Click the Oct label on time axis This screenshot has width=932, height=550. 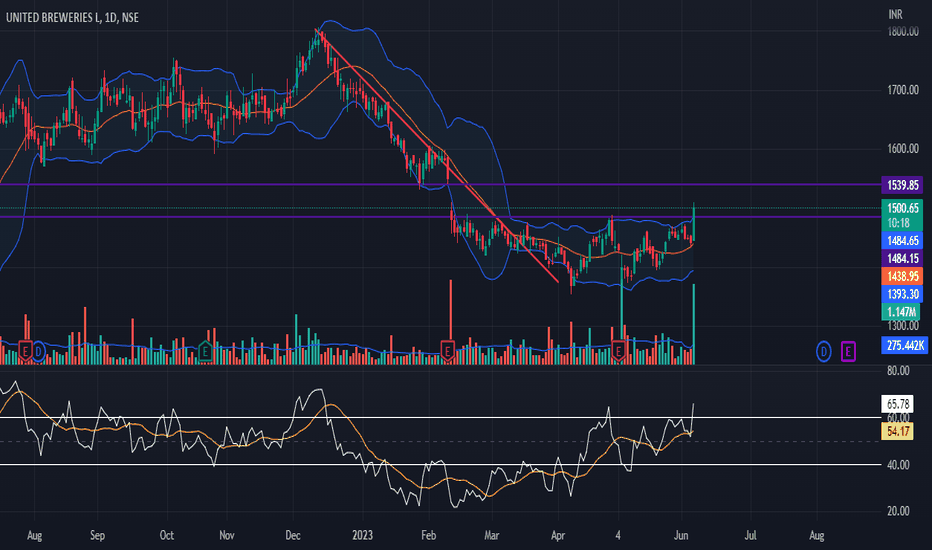click(166, 535)
